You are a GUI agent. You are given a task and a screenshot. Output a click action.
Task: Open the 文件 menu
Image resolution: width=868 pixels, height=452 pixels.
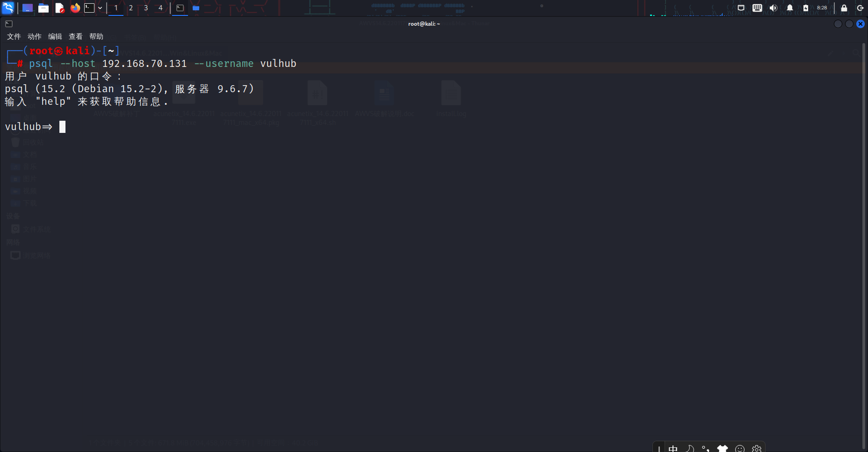coord(14,36)
